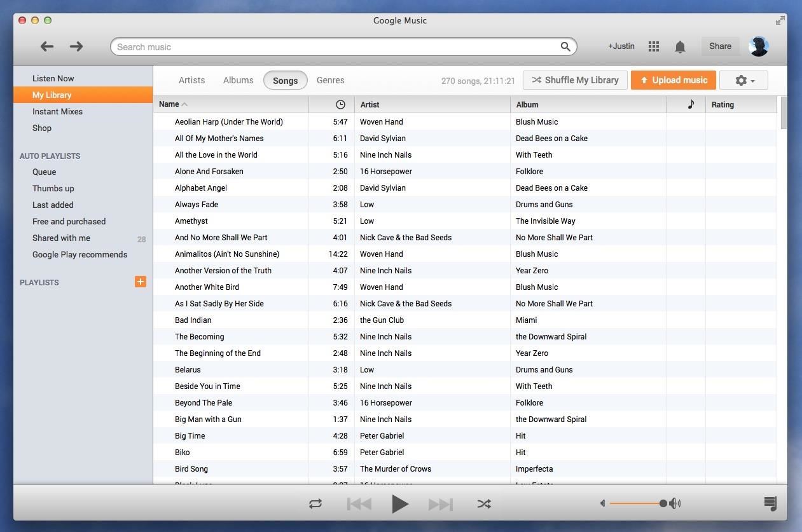Image resolution: width=802 pixels, height=532 pixels.
Task: Click the music note play count column
Action: click(691, 104)
